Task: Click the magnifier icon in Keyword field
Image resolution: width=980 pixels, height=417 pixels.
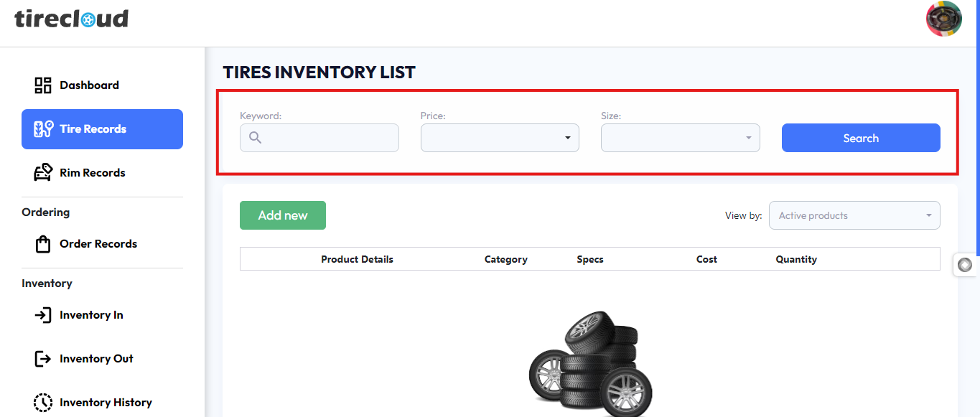Action: [255, 138]
